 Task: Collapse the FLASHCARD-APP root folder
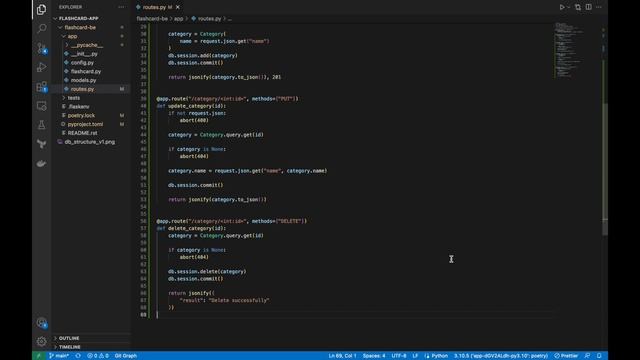point(78,18)
